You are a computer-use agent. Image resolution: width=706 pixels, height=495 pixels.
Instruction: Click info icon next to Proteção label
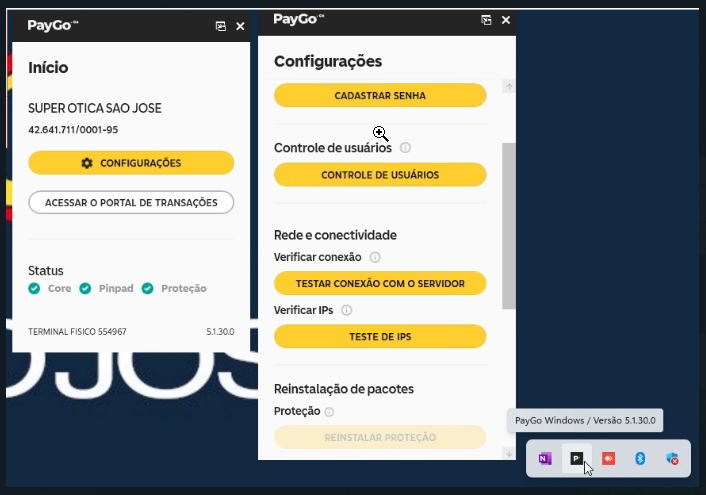point(329,411)
